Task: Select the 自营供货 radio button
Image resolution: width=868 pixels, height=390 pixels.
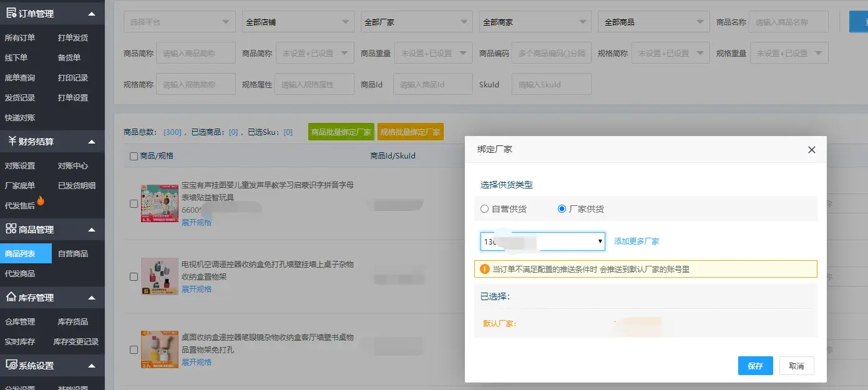Action: 484,208
